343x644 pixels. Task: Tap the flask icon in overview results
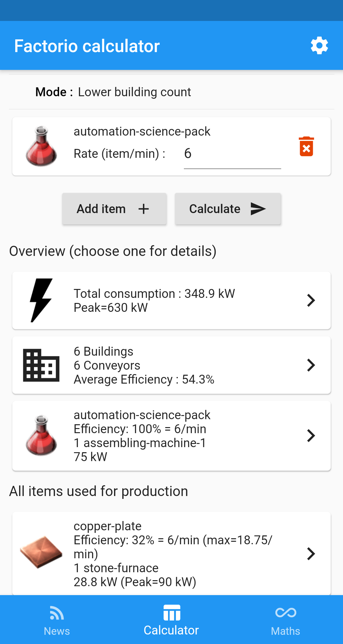pyautogui.click(x=41, y=436)
